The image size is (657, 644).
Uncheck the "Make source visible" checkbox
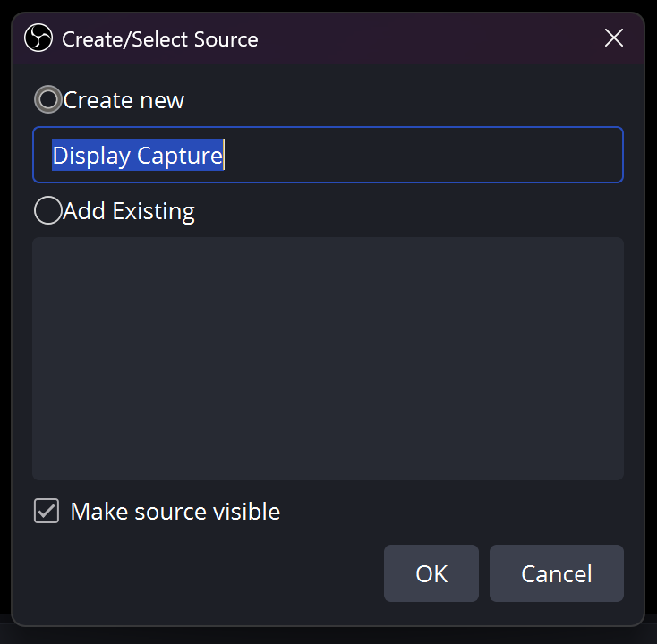click(x=47, y=511)
